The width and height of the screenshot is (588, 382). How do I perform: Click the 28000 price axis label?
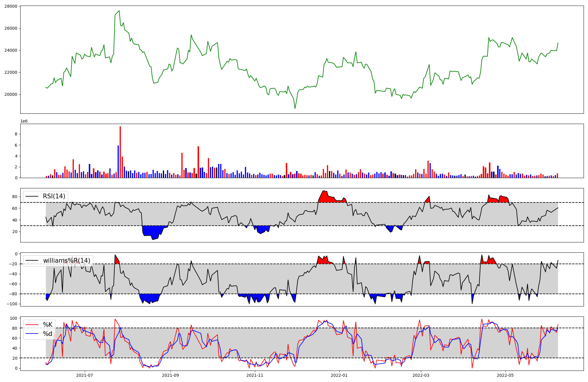tap(11, 6)
